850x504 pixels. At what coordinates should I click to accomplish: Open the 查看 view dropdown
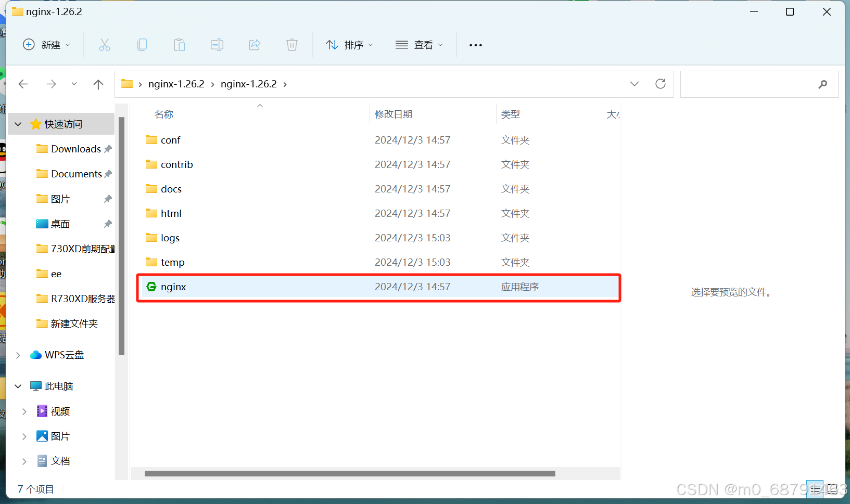(x=420, y=45)
